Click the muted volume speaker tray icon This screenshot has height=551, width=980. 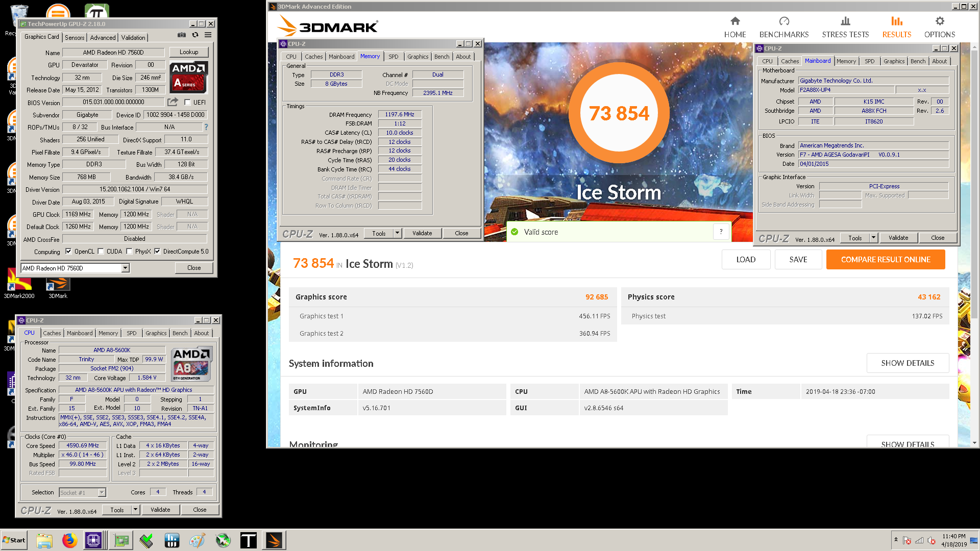point(932,540)
